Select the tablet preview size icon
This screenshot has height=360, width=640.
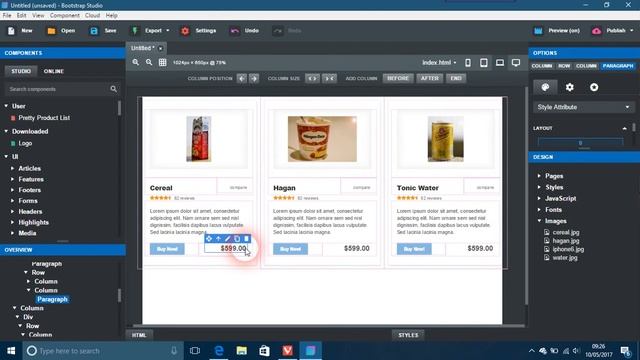coord(484,63)
